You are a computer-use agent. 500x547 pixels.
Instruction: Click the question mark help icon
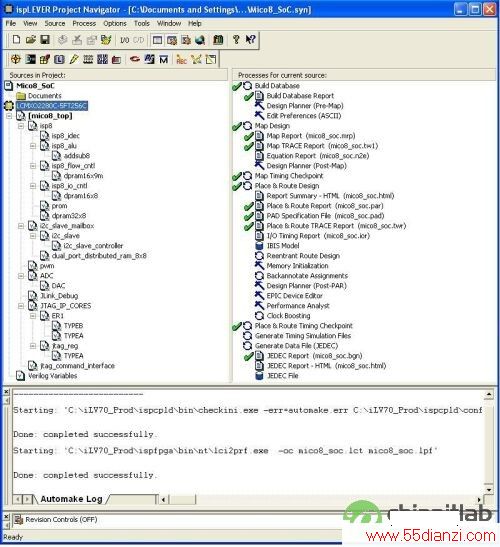coord(236,39)
